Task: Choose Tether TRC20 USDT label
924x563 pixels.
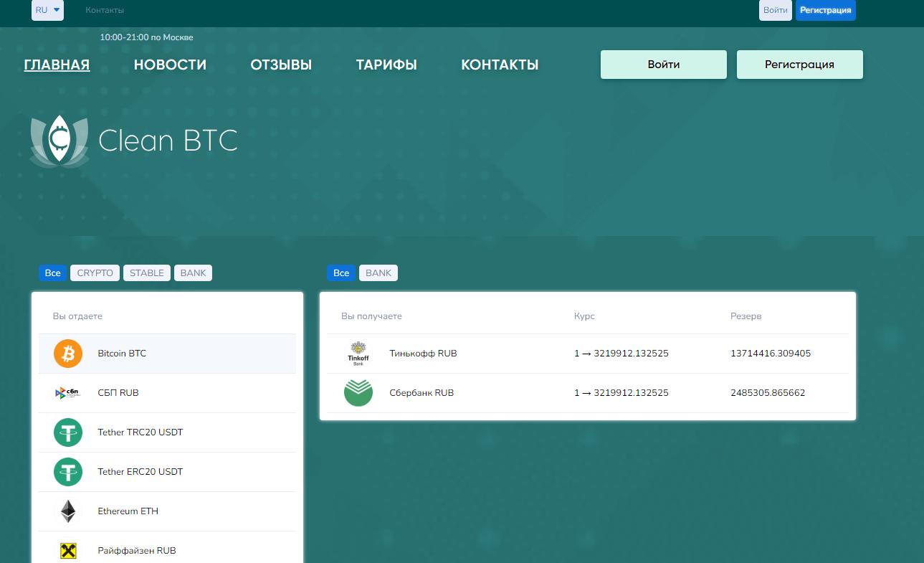Action: click(x=140, y=432)
